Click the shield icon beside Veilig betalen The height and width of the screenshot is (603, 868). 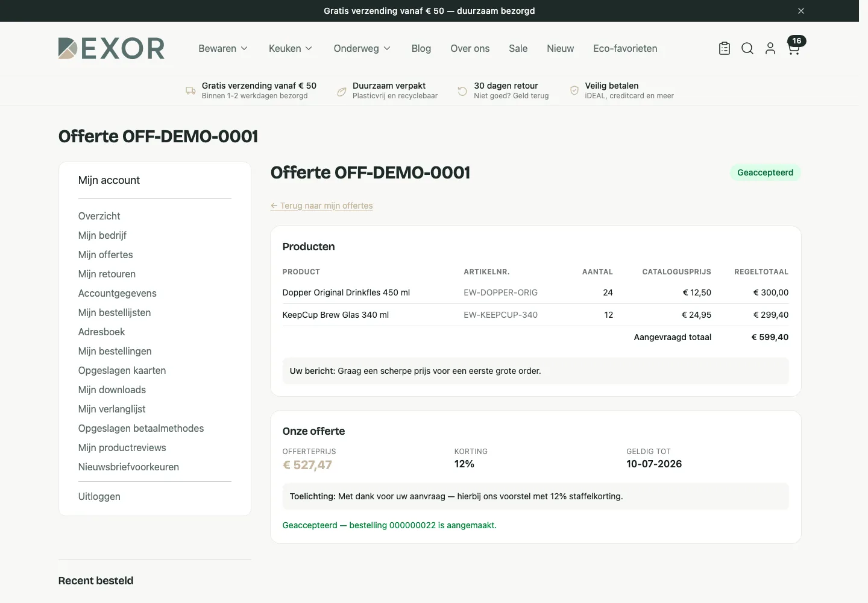coord(574,91)
